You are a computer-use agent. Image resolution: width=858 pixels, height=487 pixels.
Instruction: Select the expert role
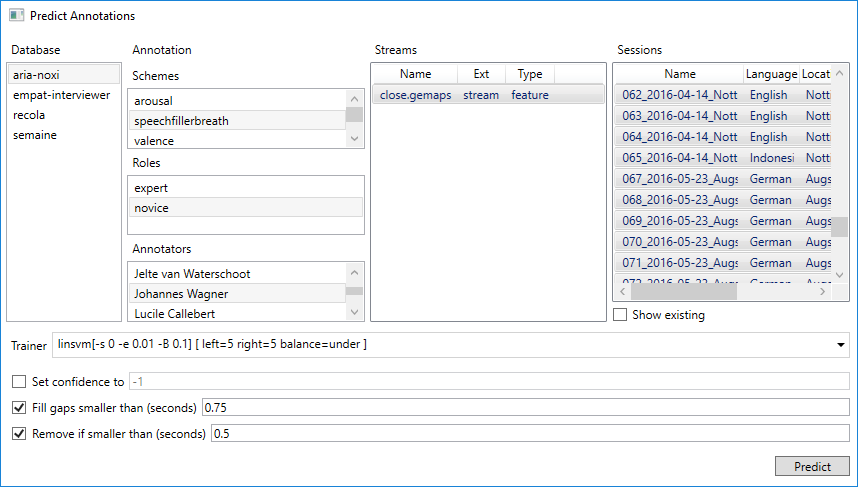pyautogui.click(x=246, y=188)
